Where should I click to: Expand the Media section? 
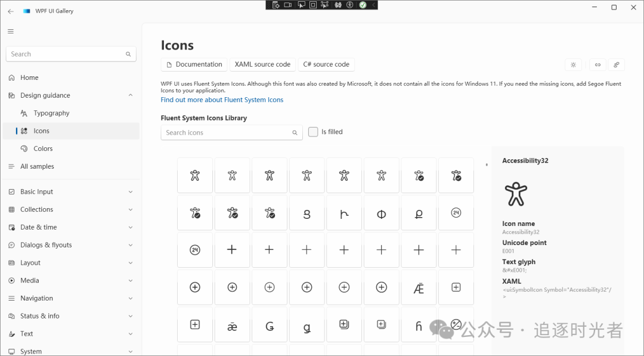tap(71, 280)
